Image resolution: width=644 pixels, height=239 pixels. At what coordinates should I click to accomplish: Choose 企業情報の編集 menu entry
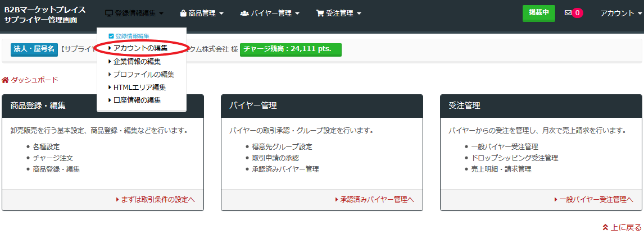(137, 61)
